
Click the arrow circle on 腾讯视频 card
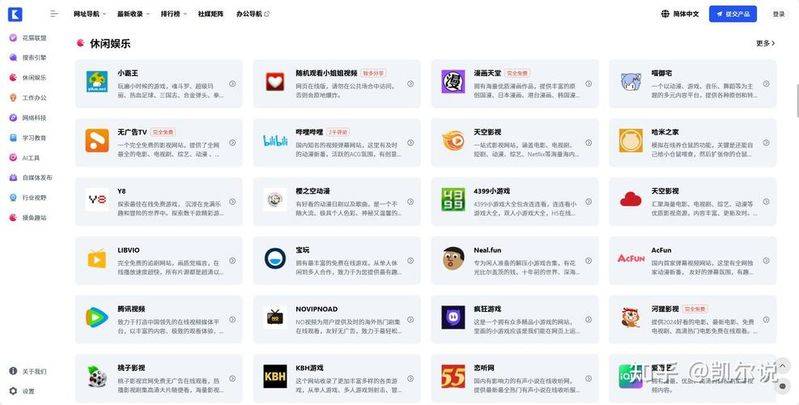point(232,319)
